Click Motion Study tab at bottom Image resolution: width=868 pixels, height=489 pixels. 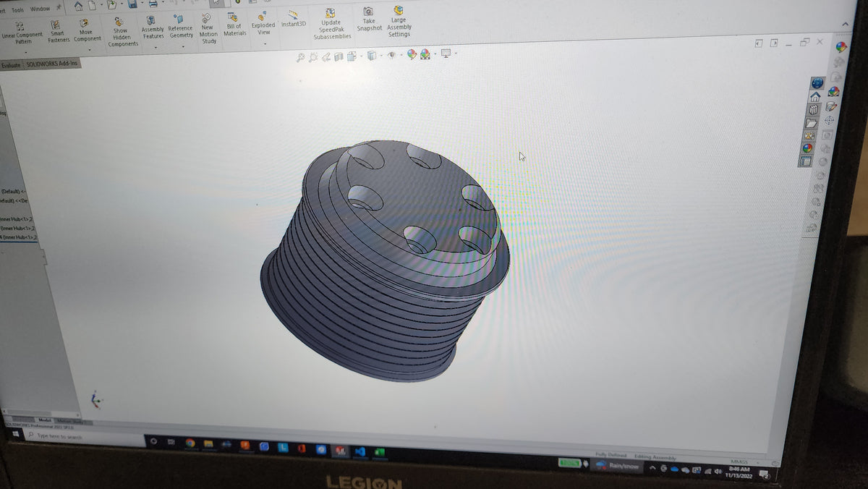70,420
